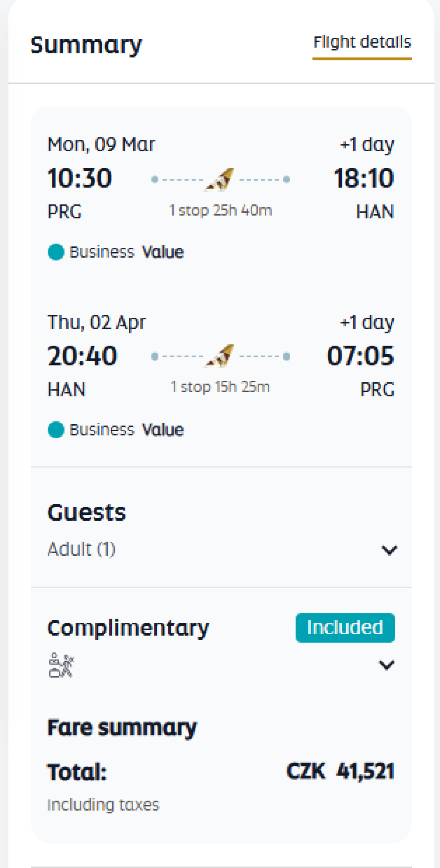
Task: Click the CZK 41,521 total amount
Action: [340, 771]
